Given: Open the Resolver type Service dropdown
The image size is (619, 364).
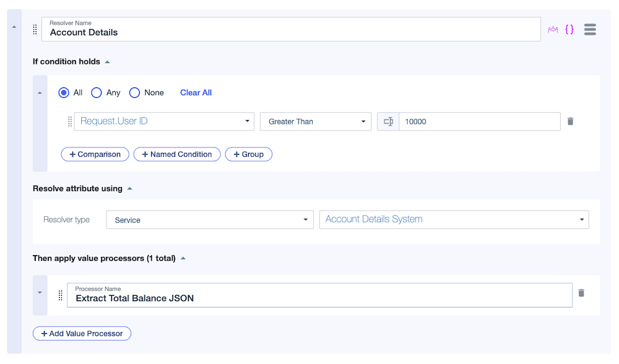Looking at the screenshot, I should point(209,219).
